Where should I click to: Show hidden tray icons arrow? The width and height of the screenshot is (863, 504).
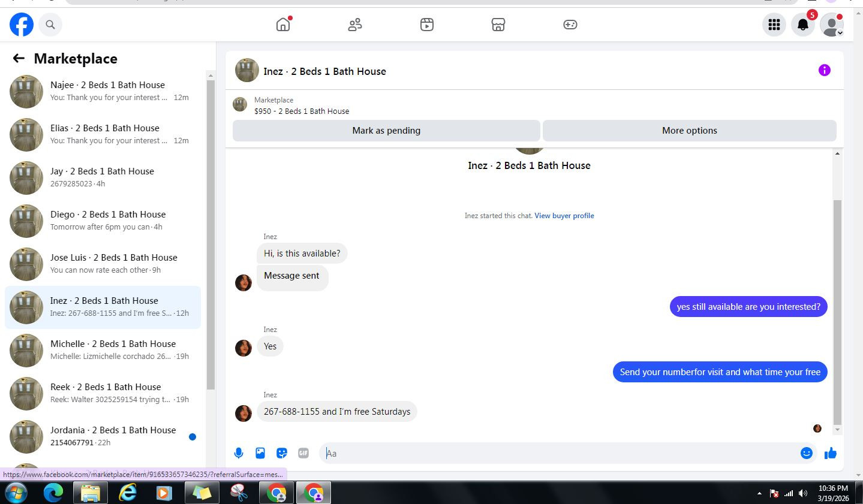pyautogui.click(x=759, y=494)
